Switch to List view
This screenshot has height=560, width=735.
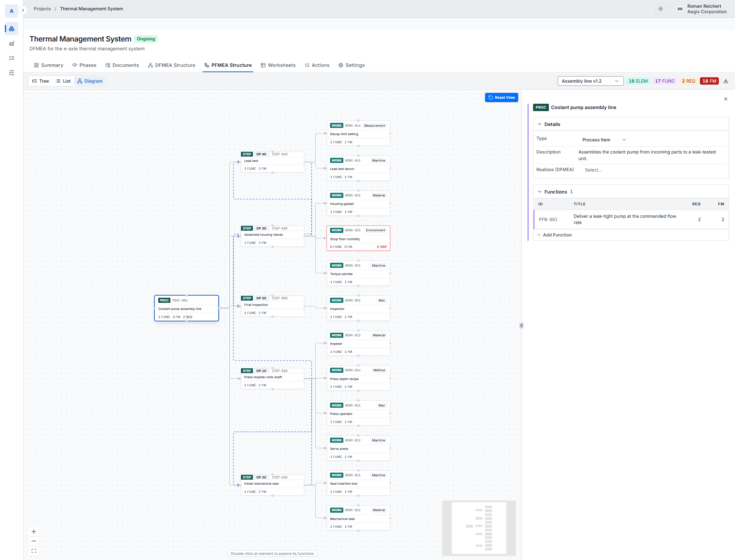(x=63, y=81)
